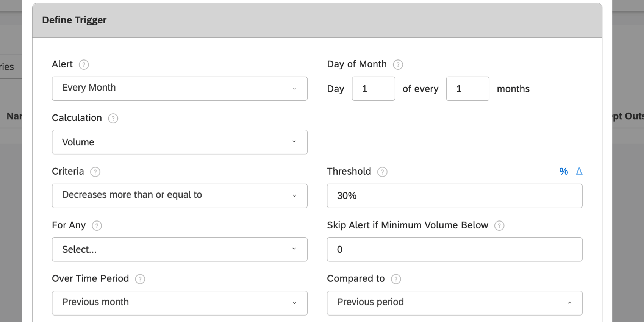Click the For Any help icon
The width and height of the screenshot is (644, 322).
point(97,226)
